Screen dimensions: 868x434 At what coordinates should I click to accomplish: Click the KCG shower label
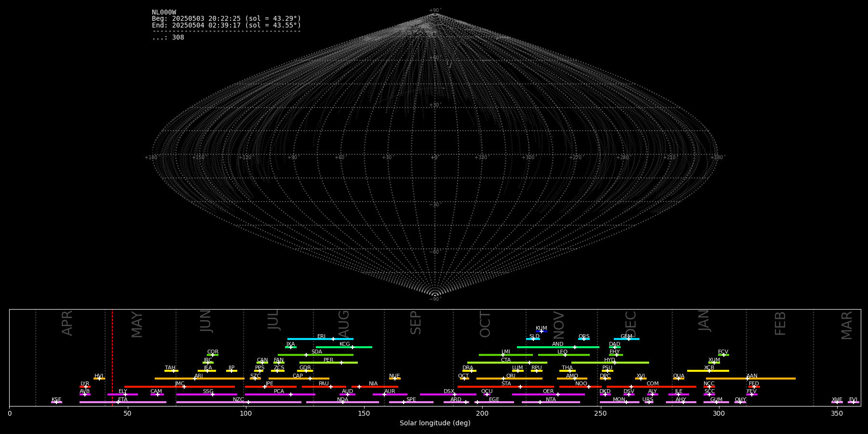point(345,344)
